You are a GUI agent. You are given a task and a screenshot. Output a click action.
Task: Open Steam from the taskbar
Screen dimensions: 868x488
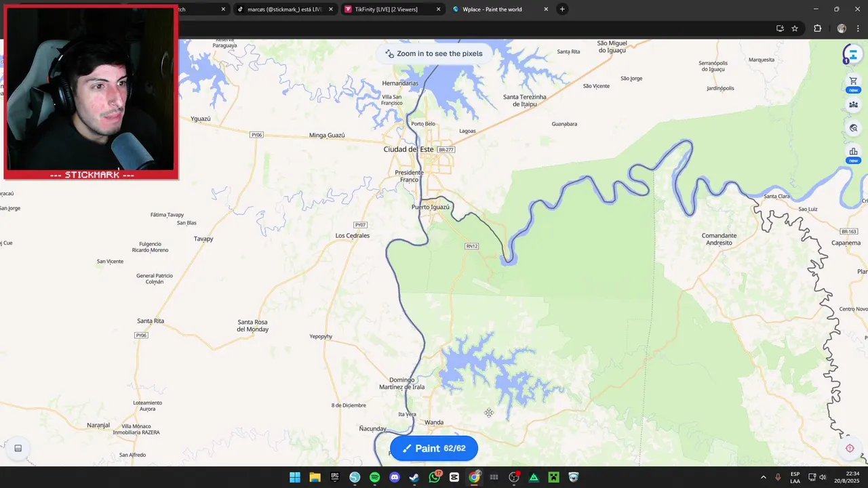(x=414, y=477)
